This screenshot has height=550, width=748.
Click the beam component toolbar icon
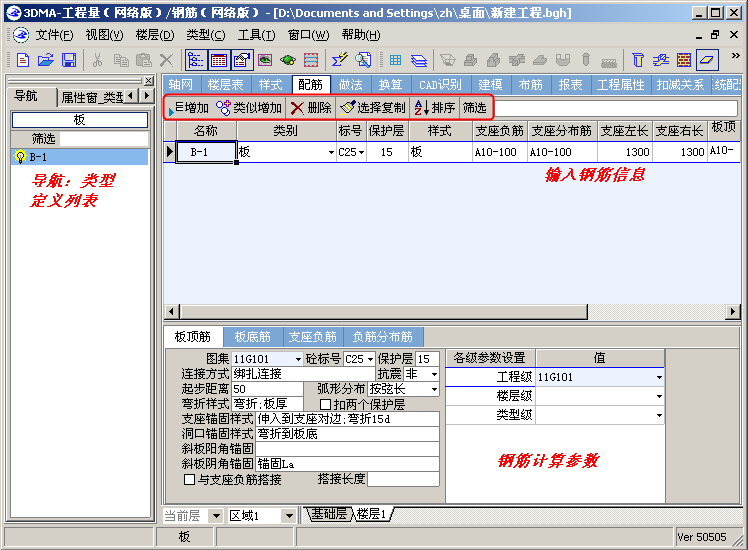coord(661,60)
